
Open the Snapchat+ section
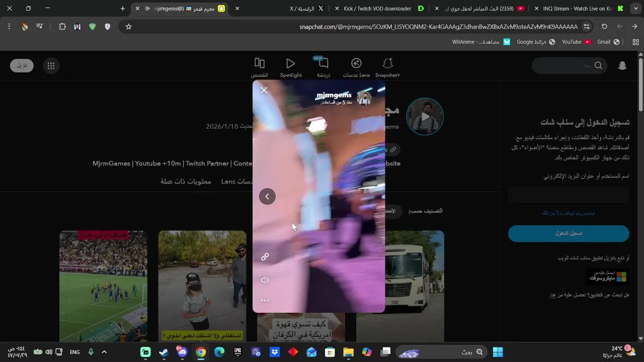[387, 67]
